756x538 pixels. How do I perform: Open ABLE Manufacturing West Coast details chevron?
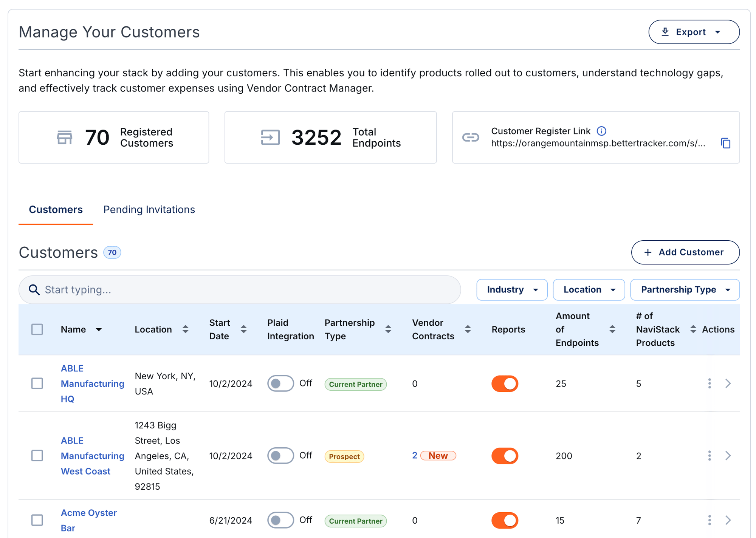[x=728, y=456]
